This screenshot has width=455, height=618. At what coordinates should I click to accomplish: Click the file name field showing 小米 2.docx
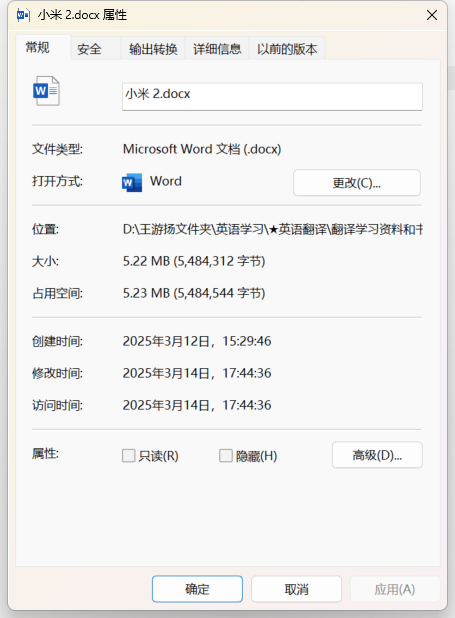tap(272, 96)
